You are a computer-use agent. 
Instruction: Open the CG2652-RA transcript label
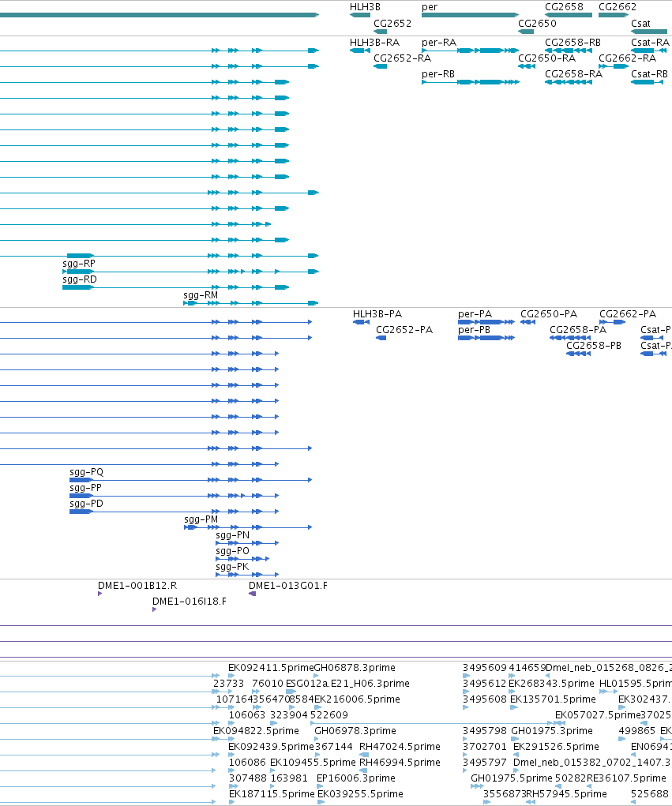(402, 58)
